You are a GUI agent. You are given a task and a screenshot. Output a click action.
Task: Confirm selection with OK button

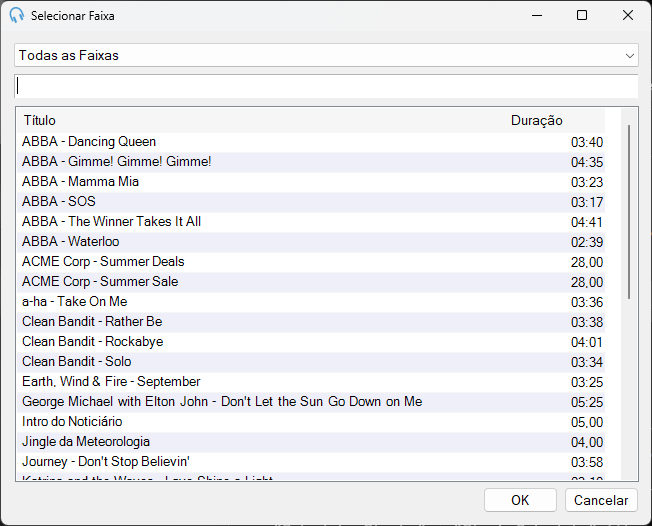point(520,500)
